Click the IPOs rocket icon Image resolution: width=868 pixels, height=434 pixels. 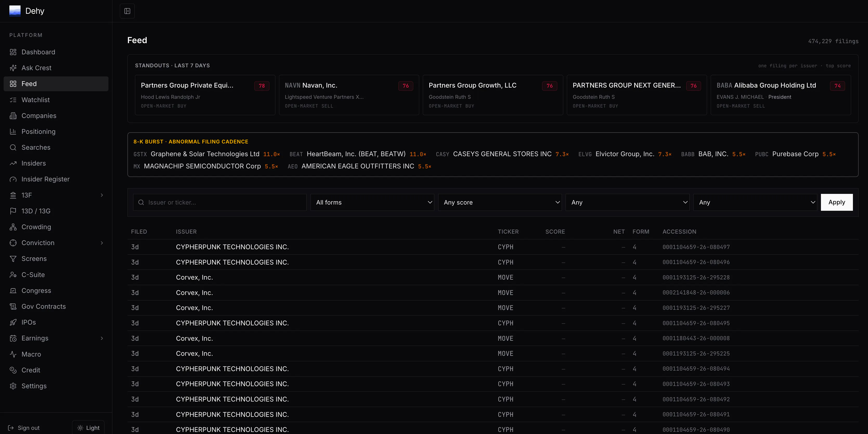13,322
